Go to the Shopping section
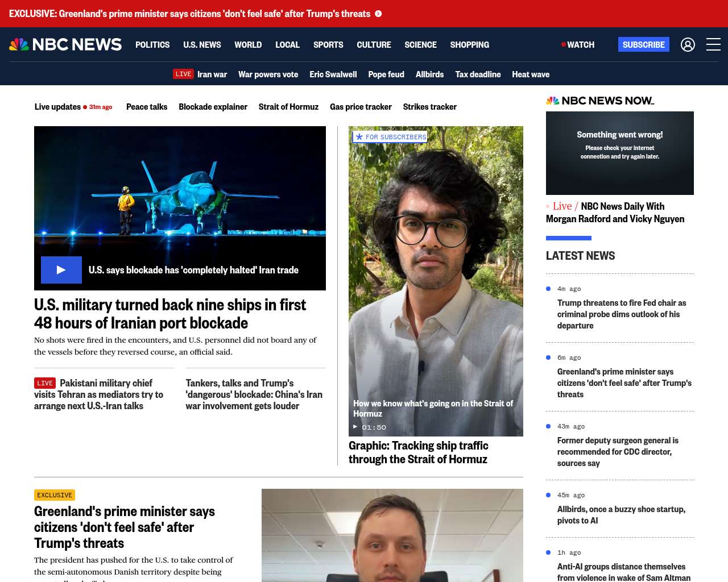The width and height of the screenshot is (728, 582). coord(469,44)
